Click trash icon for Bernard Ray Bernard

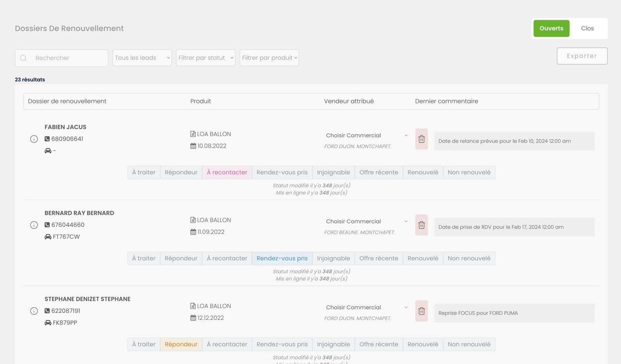(x=422, y=225)
